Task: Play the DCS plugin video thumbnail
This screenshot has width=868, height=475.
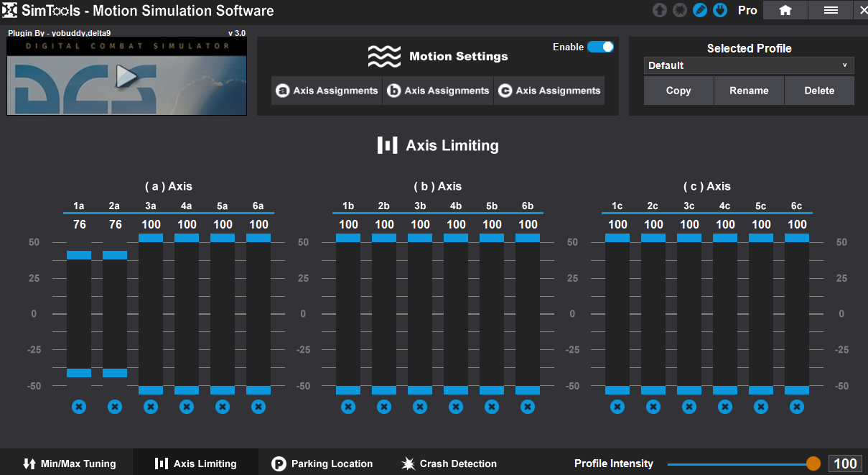Action: pos(127,76)
